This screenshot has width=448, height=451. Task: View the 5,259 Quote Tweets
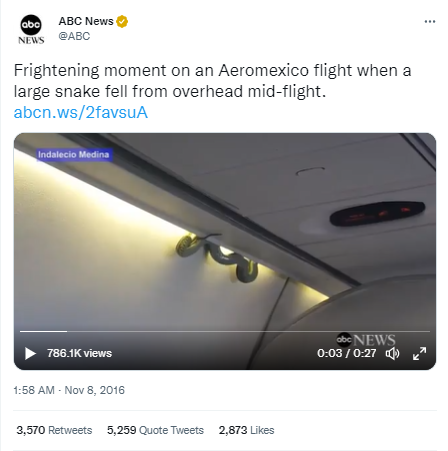coord(155,430)
